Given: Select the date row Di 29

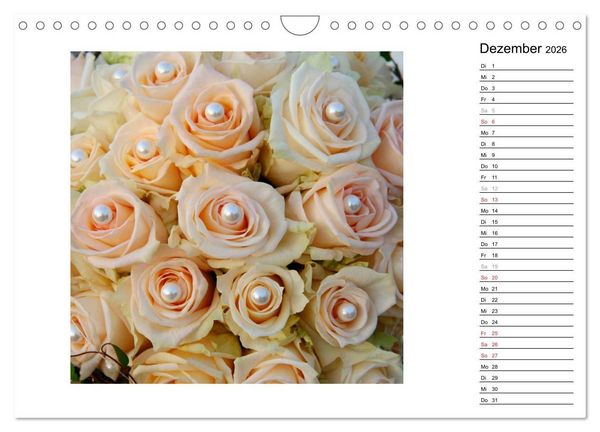Looking at the screenshot, I should tap(527, 377).
